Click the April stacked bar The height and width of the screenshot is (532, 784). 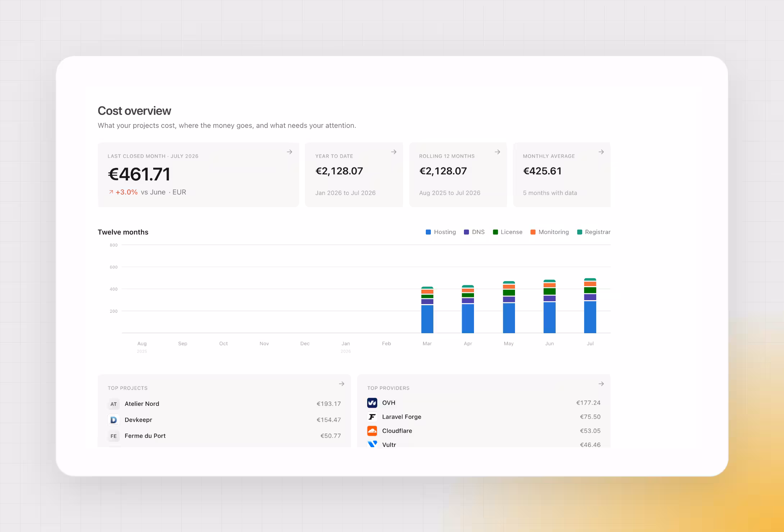click(468, 309)
